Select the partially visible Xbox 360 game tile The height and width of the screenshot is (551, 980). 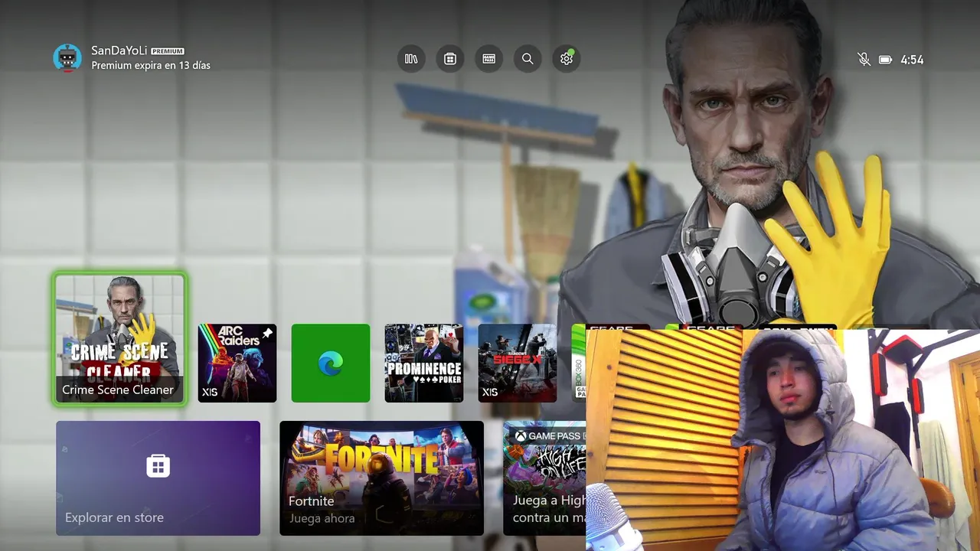click(579, 363)
